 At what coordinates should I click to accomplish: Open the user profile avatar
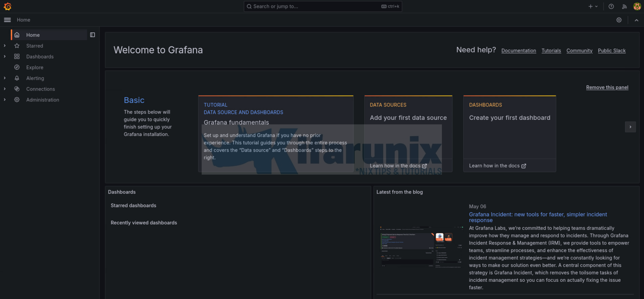(636, 6)
